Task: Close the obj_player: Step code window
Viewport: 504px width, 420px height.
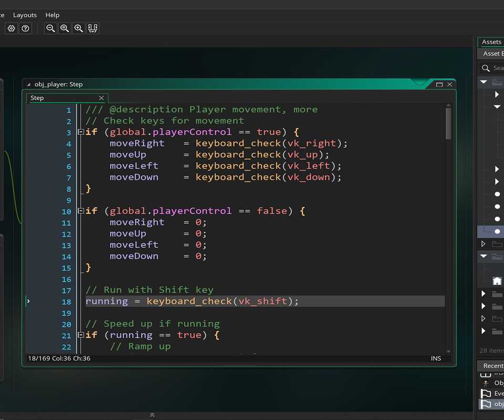Action: pos(450,85)
